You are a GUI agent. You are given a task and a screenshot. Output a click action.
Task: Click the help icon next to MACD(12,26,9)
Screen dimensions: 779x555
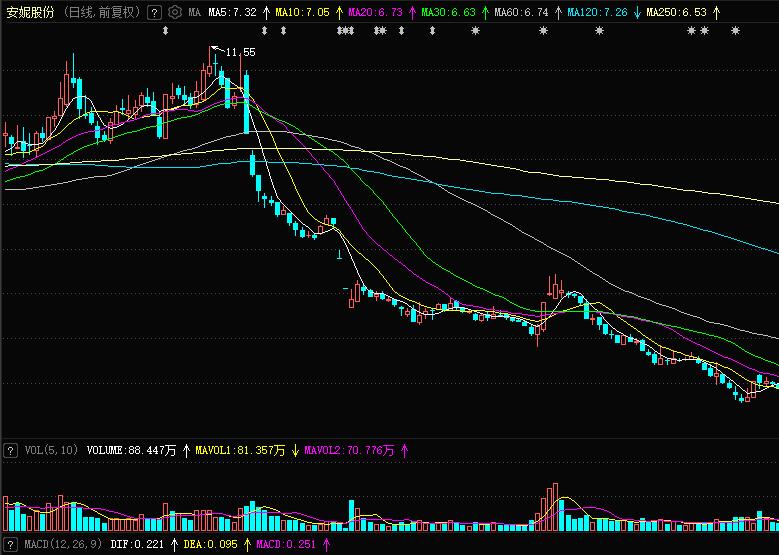pyautogui.click(x=10, y=544)
